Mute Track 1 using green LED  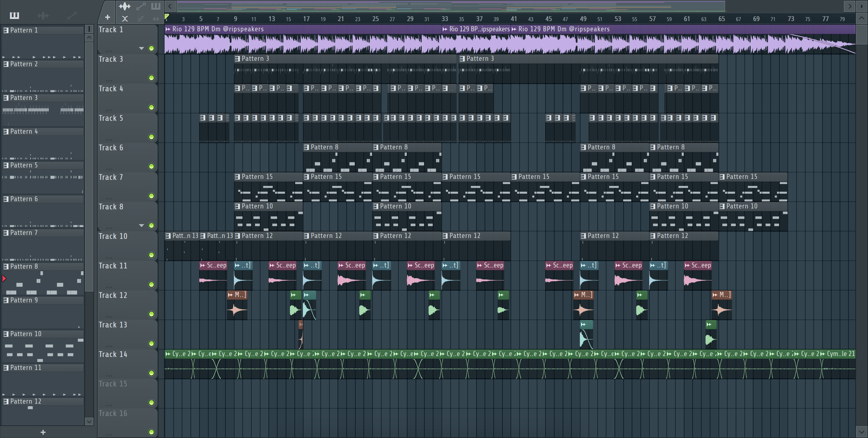[152, 48]
